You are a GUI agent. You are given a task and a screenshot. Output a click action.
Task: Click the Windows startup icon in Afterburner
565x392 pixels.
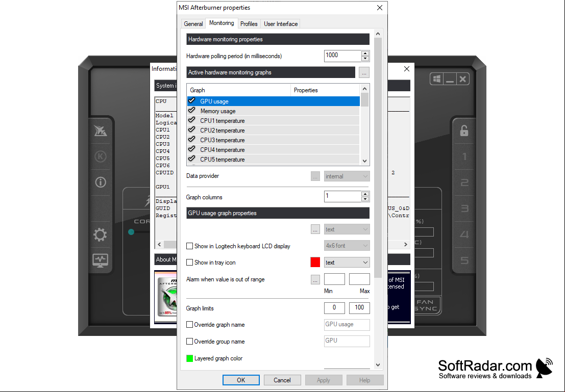tap(437, 79)
